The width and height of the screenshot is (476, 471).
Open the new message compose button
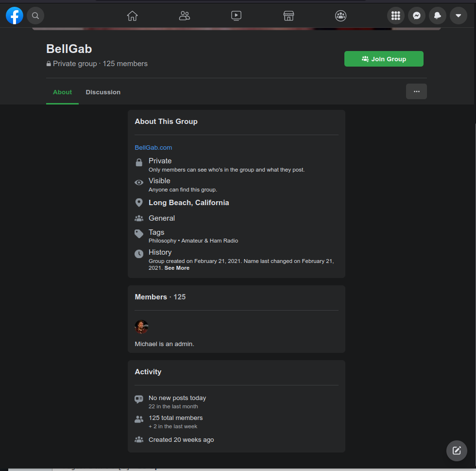pyautogui.click(x=457, y=451)
